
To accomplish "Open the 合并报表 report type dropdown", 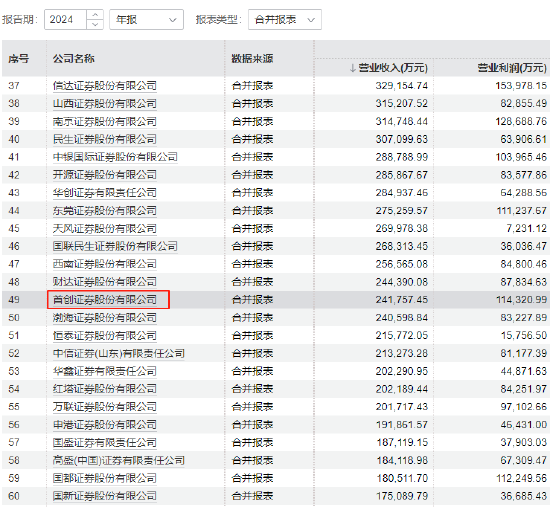I will [x=284, y=20].
